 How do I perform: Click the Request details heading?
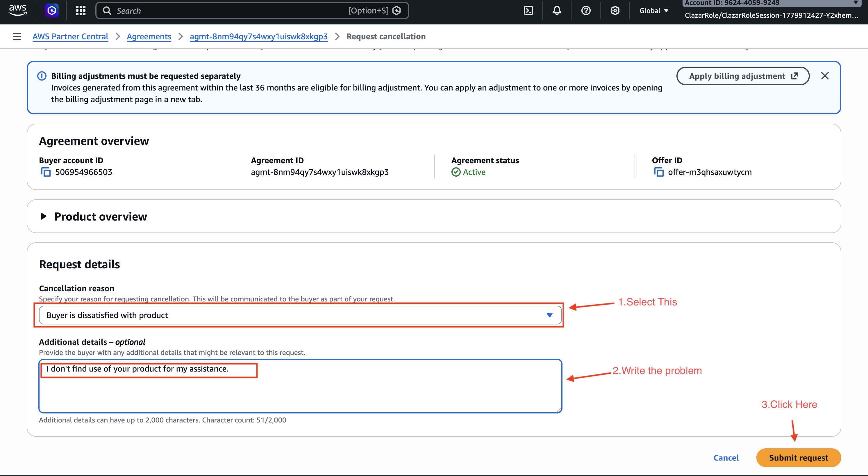(80, 264)
